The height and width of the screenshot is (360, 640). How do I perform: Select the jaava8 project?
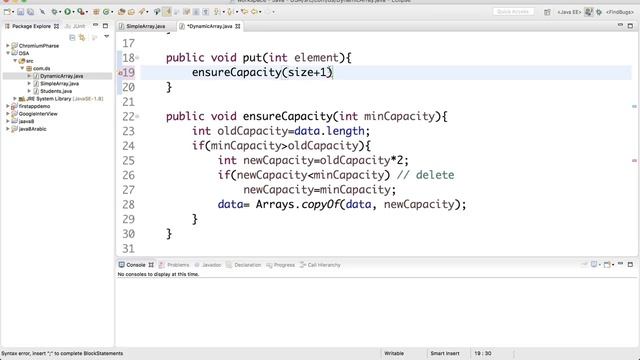click(26, 121)
